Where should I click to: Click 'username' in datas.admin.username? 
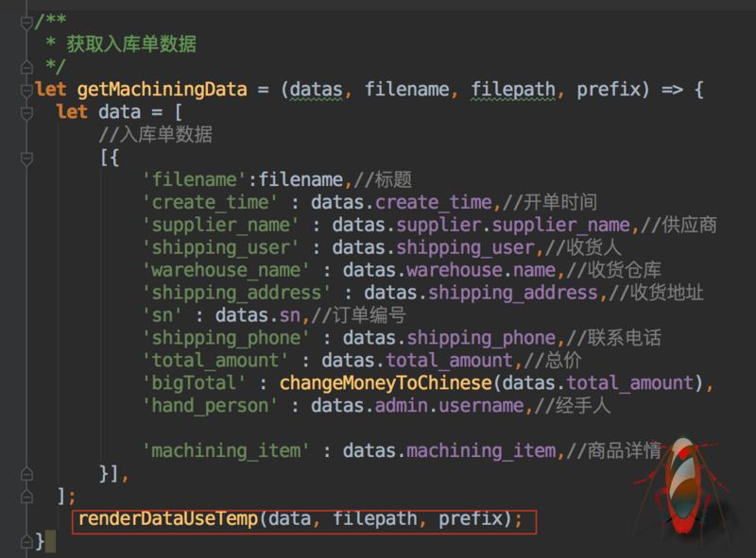477,405
